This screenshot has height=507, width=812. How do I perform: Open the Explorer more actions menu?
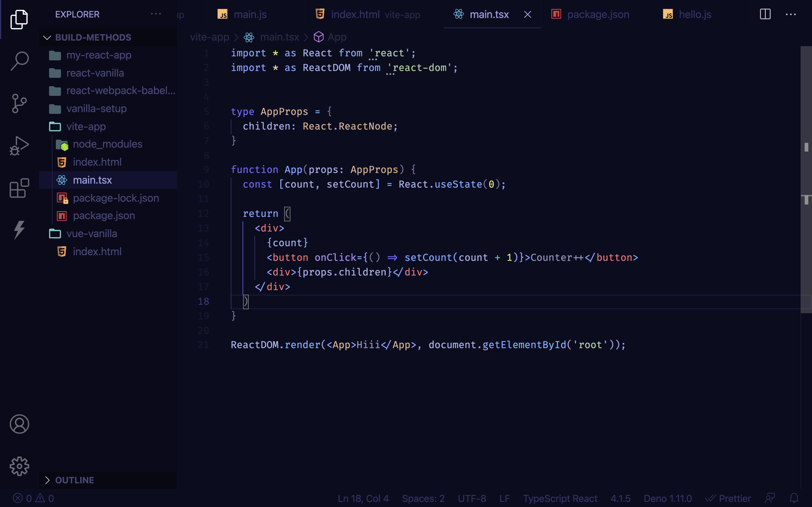pyautogui.click(x=156, y=14)
